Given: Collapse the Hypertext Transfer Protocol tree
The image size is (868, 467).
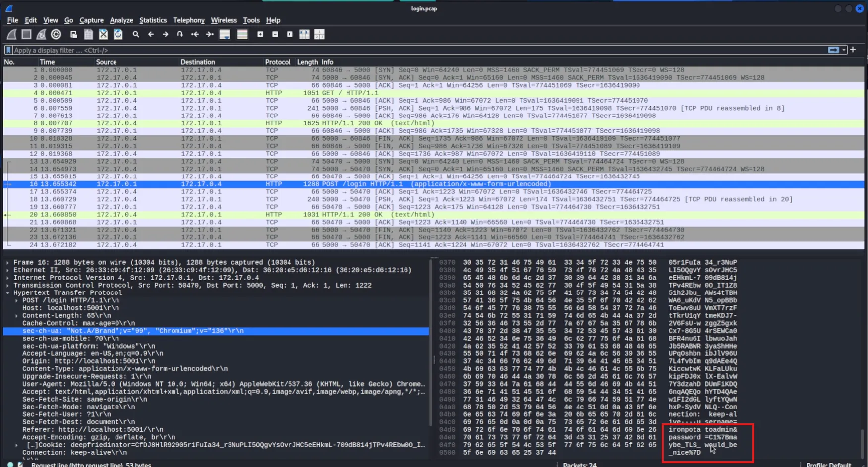Looking at the screenshot, I should [7, 293].
